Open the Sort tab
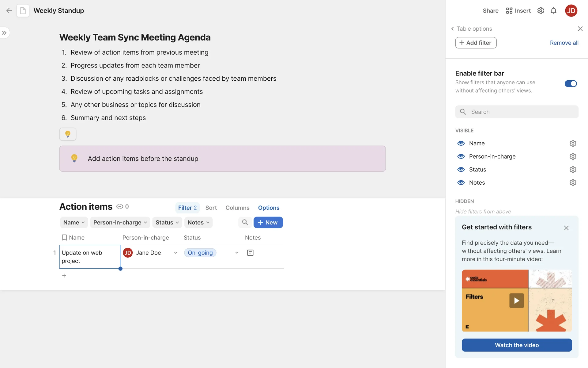588x368 pixels. (211, 208)
